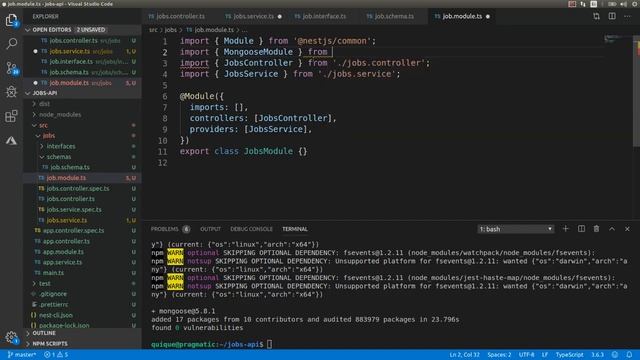Click TypeScript version 3.6.3 in status bar

coord(598,355)
